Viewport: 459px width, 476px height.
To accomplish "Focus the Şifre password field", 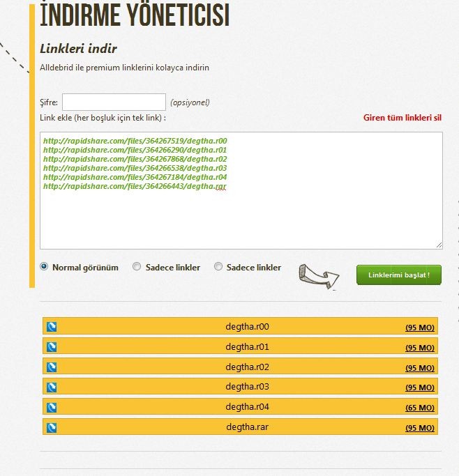I will pyautogui.click(x=114, y=102).
